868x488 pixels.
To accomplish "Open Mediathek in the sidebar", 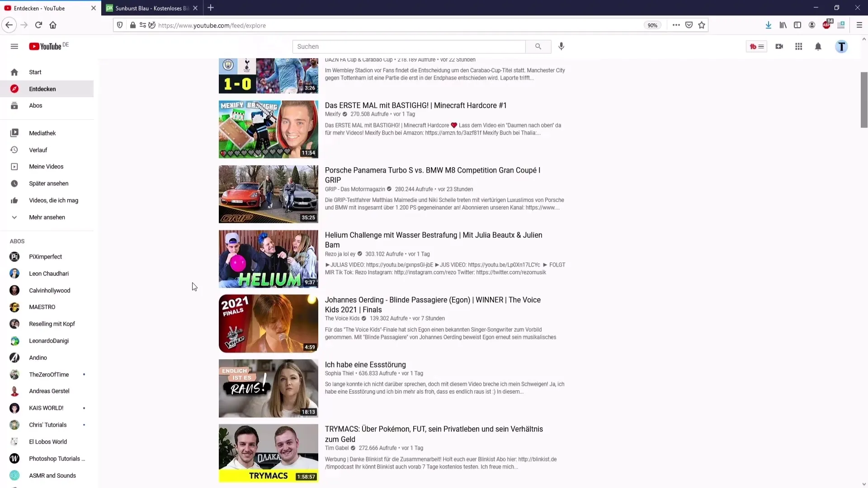I will tap(47, 133).
